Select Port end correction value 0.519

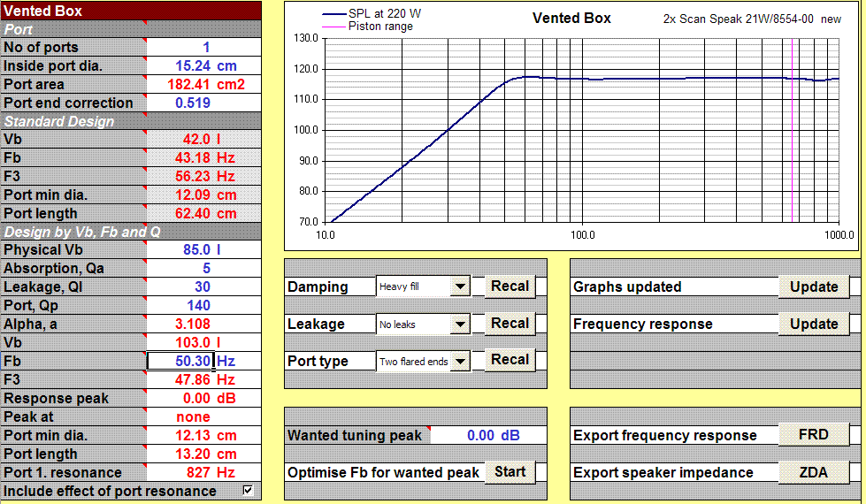point(203,103)
